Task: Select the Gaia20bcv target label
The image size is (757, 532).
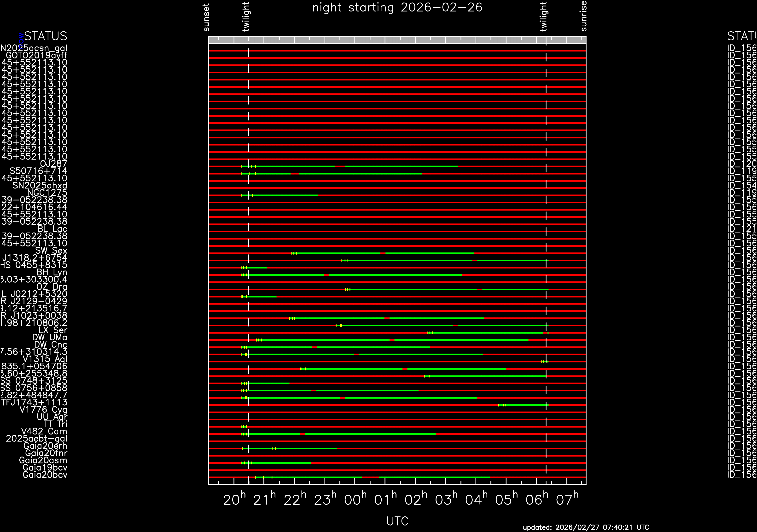Action: pyautogui.click(x=45, y=475)
